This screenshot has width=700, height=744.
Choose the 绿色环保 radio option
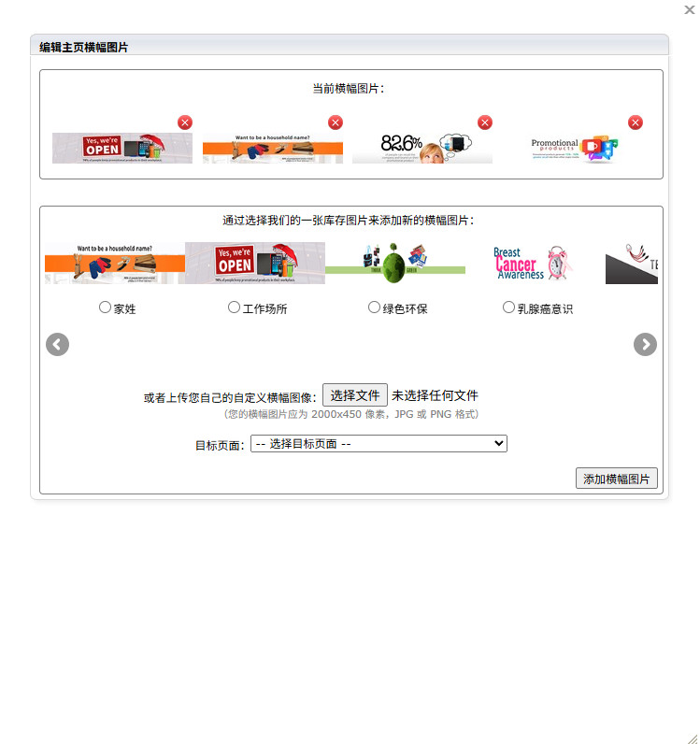click(374, 308)
